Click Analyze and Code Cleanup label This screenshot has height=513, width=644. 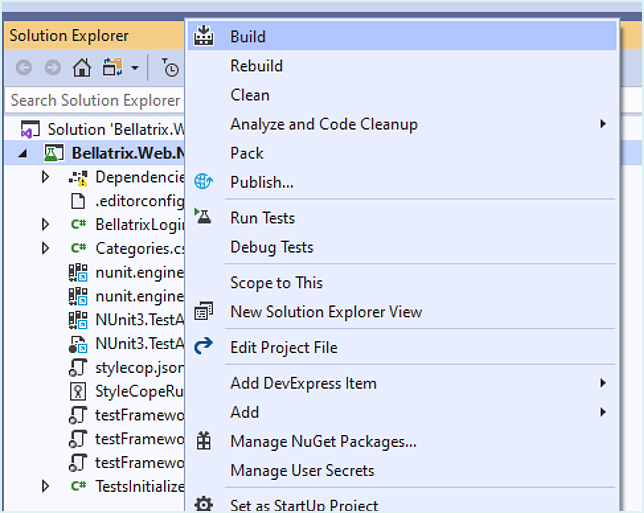[324, 124]
